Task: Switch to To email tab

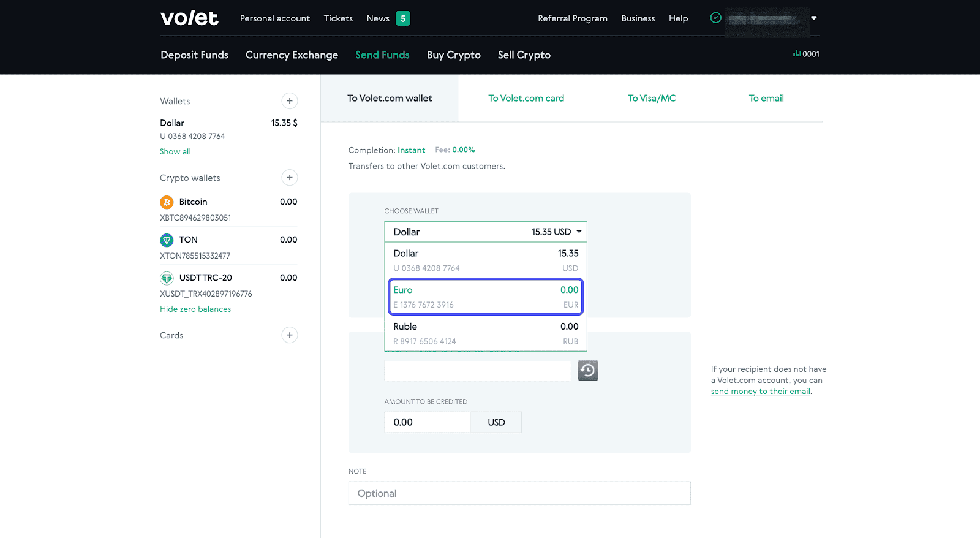Action: tap(766, 98)
